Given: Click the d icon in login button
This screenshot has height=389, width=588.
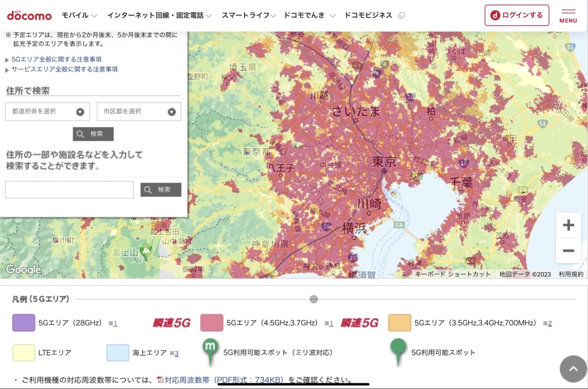Looking at the screenshot, I should pyautogui.click(x=495, y=15).
